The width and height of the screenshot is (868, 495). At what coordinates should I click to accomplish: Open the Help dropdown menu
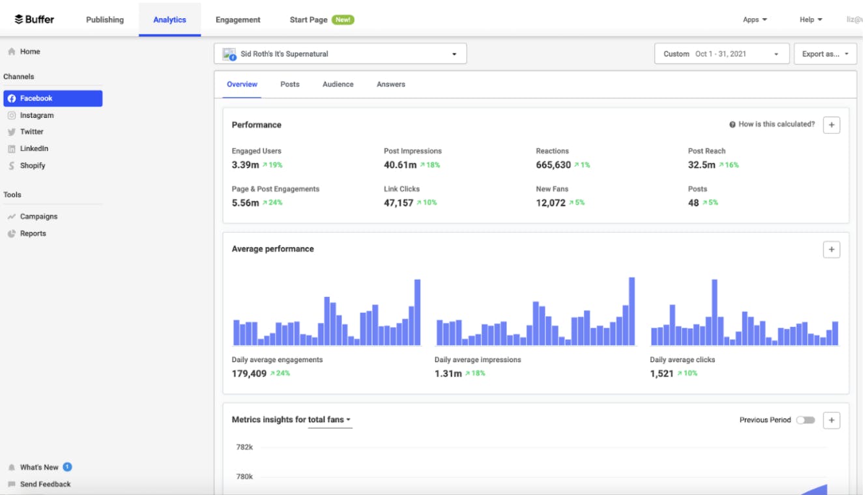click(811, 20)
